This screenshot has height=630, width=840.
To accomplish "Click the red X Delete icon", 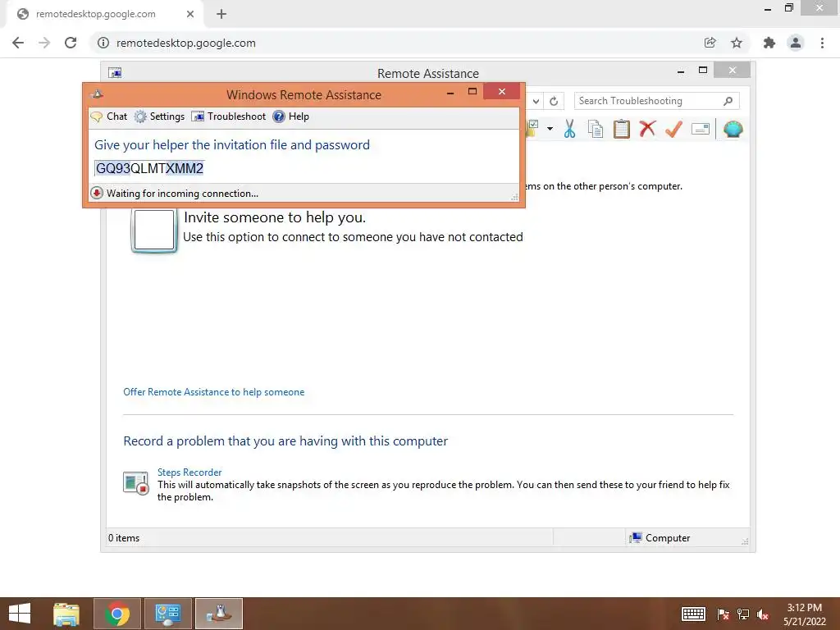I will tap(647, 129).
